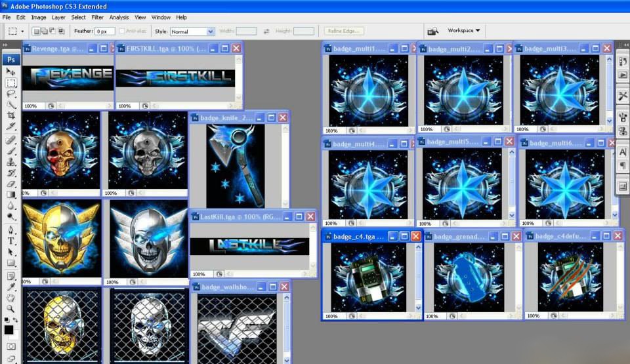
Task: Click zoom percentage field in badge_c4.tga window
Action: tap(334, 316)
